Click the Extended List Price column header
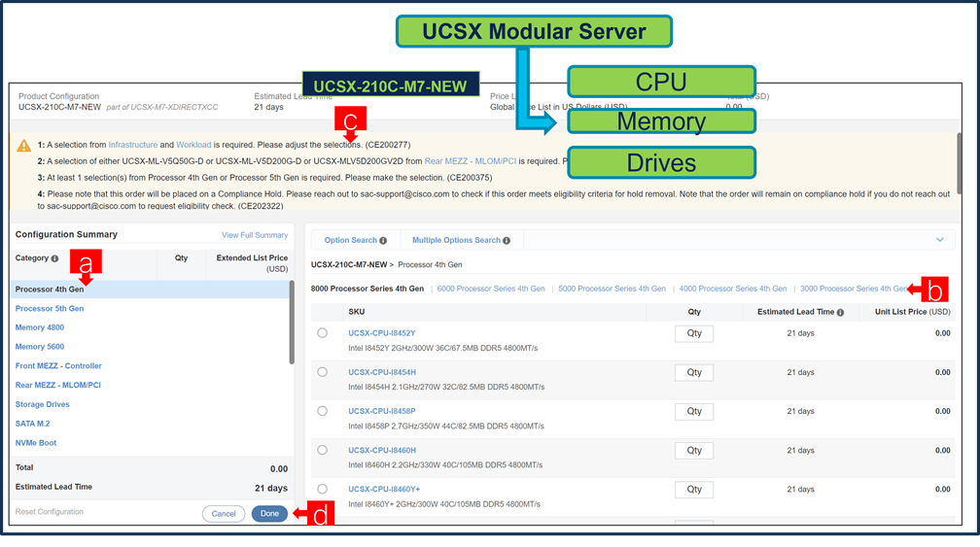 (x=252, y=263)
